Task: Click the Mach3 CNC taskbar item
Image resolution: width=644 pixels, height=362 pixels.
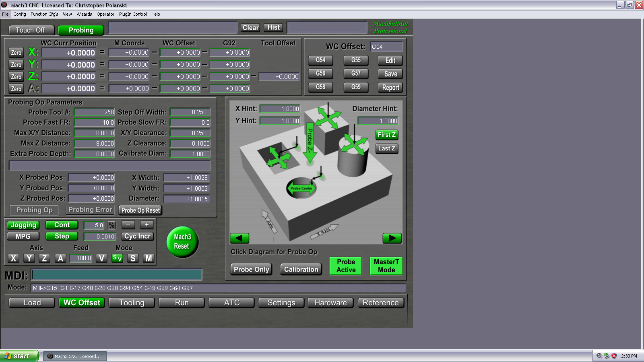Action: pos(75,356)
